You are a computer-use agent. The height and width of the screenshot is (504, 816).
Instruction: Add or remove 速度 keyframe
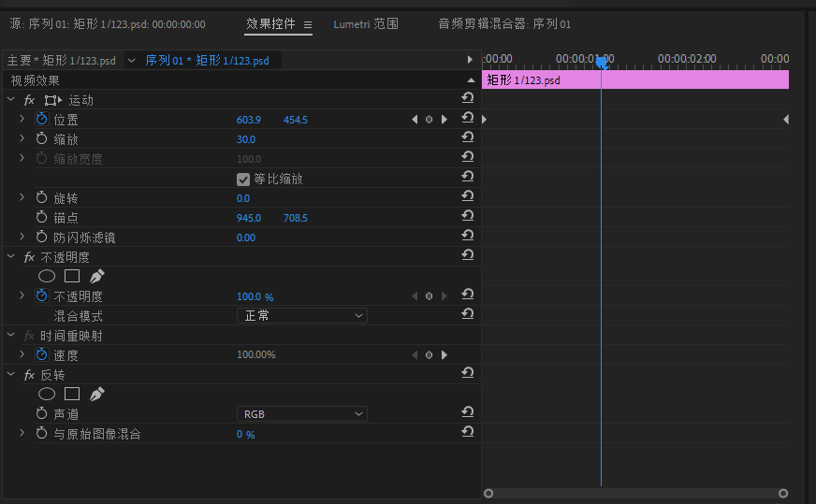click(429, 354)
